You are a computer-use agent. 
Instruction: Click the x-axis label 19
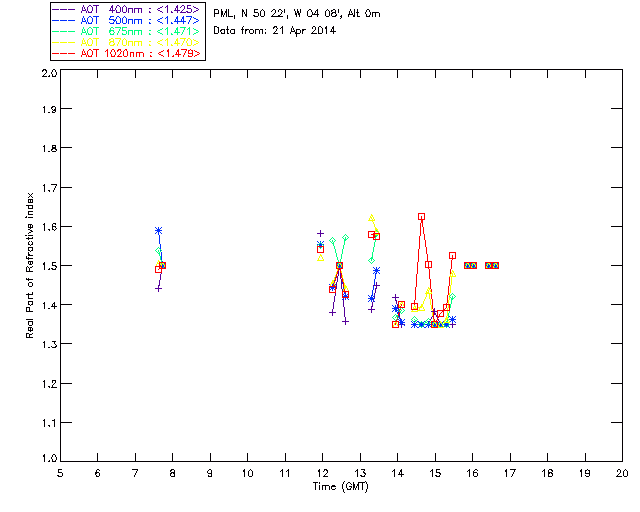[585, 473]
